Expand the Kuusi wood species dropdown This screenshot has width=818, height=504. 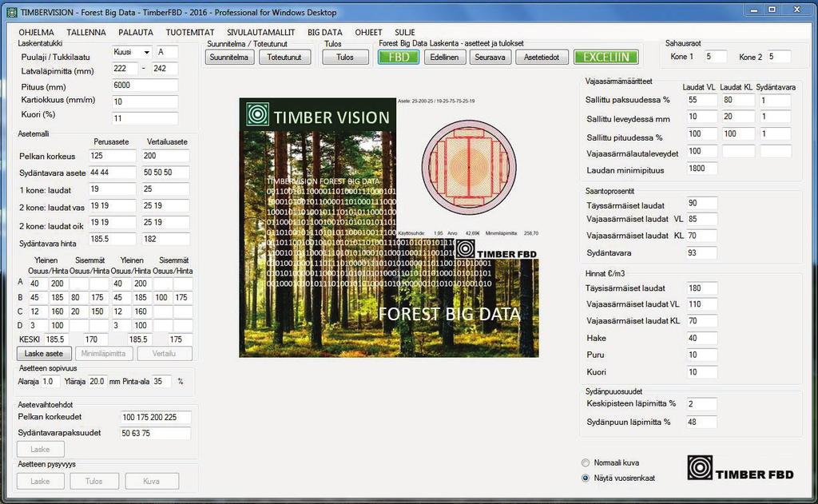(x=147, y=52)
